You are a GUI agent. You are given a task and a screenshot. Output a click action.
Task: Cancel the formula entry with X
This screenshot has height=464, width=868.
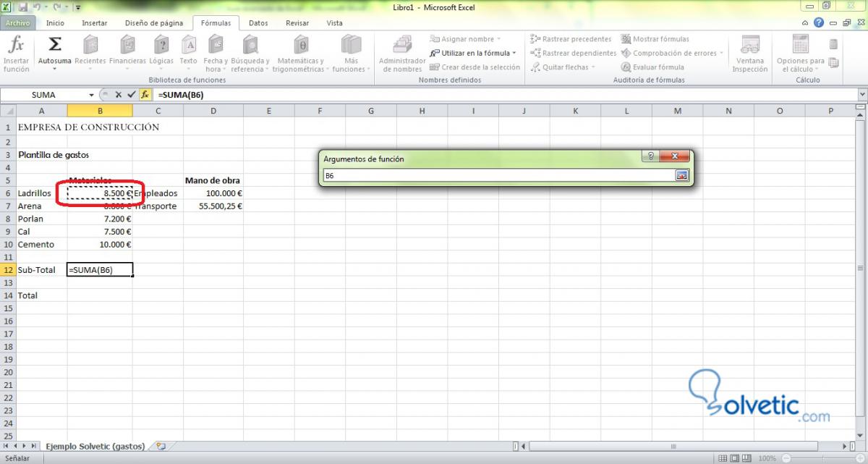pyautogui.click(x=118, y=95)
